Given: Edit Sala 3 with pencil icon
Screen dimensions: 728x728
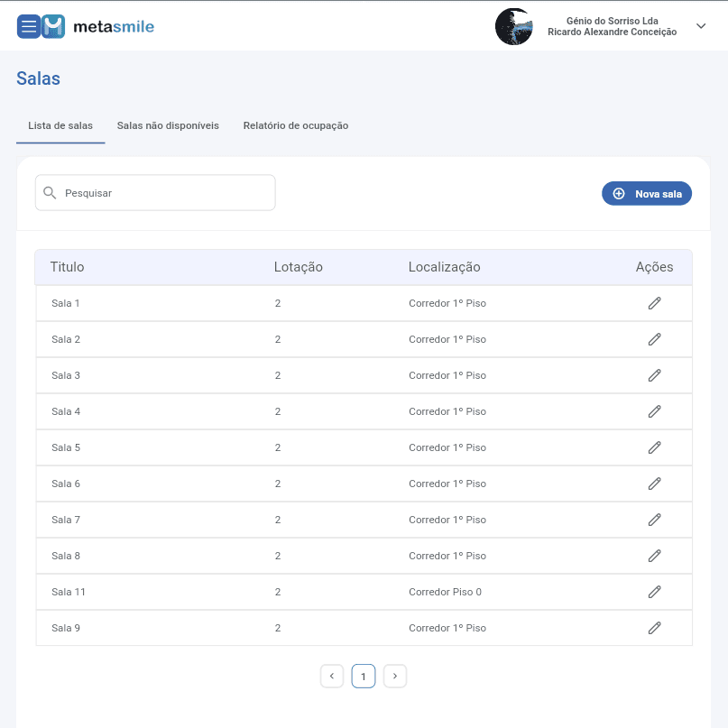Looking at the screenshot, I should click(x=655, y=375).
